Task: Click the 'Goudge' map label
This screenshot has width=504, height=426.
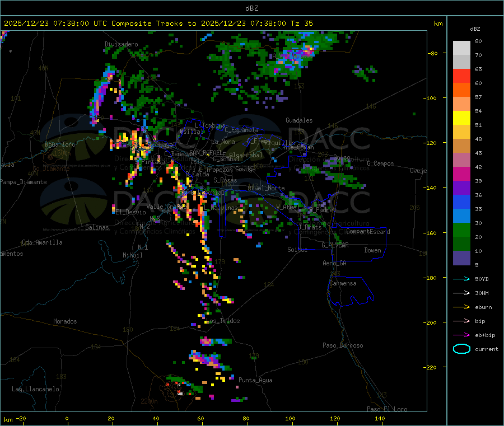Action: click(x=245, y=169)
